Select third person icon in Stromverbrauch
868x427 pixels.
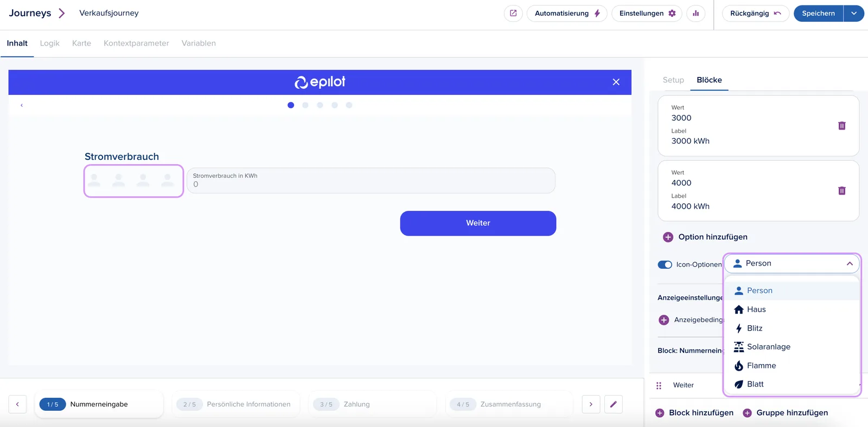coord(143,180)
